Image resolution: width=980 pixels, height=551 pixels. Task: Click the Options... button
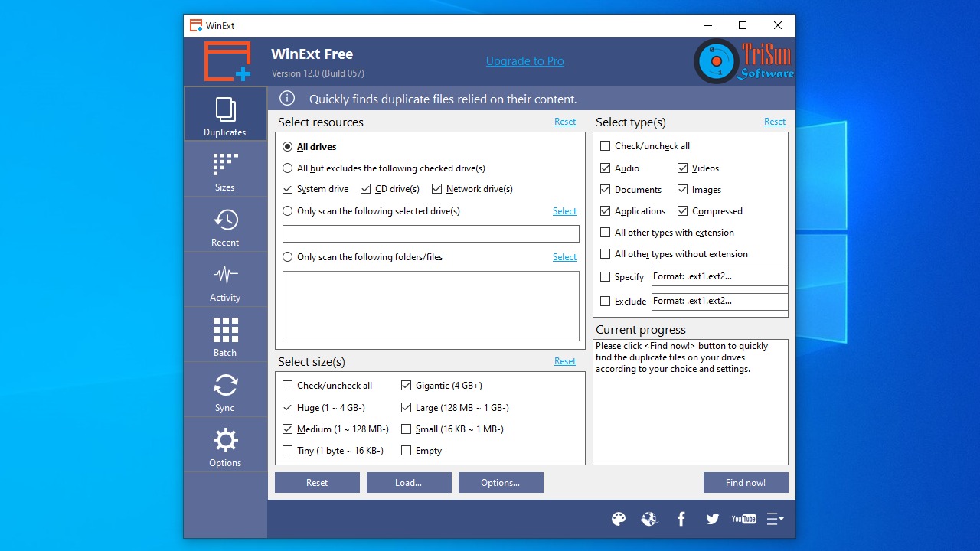pos(501,482)
